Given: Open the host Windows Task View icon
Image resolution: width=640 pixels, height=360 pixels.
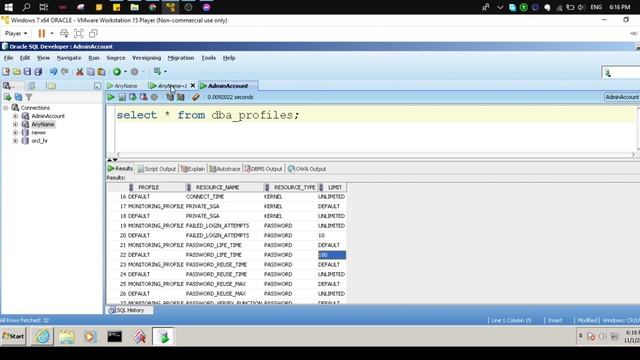Looking at the screenshot, I should 44,7.
